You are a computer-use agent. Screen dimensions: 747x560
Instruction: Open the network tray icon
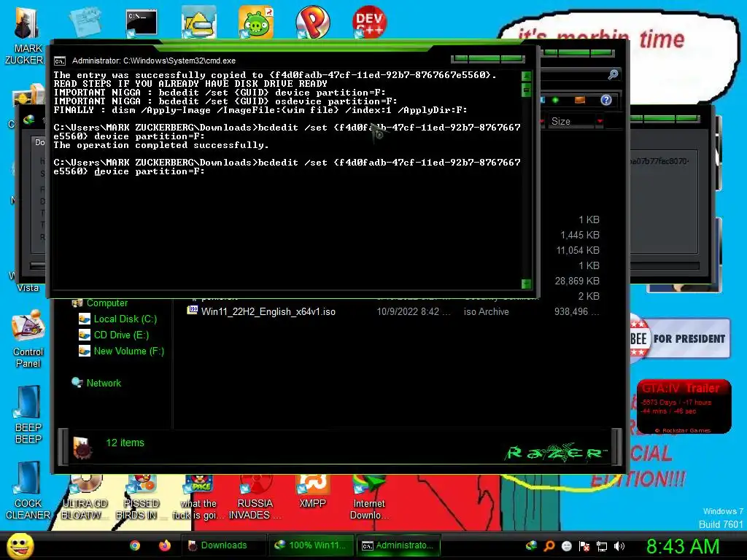coord(602,545)
